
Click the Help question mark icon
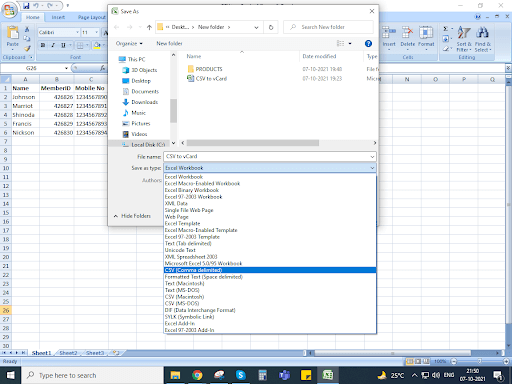[x=368, y=43]
